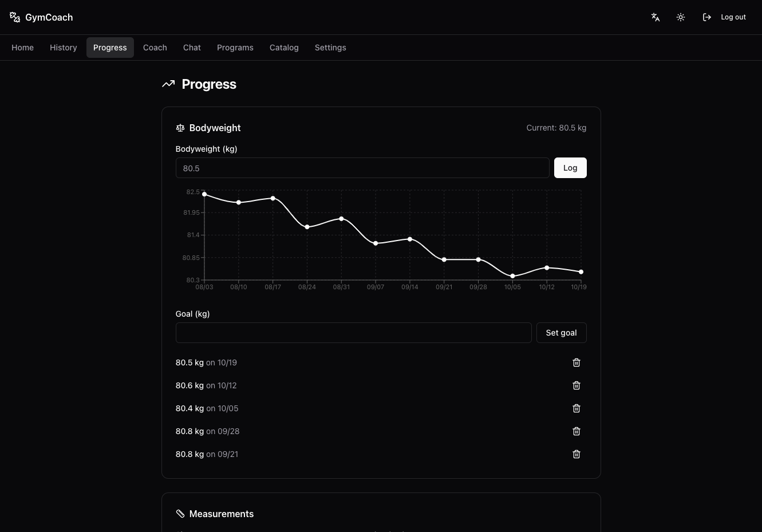Select the chart data point at 08/03
The height and width of the screenshot is (532, 762).
pos(204,194)
